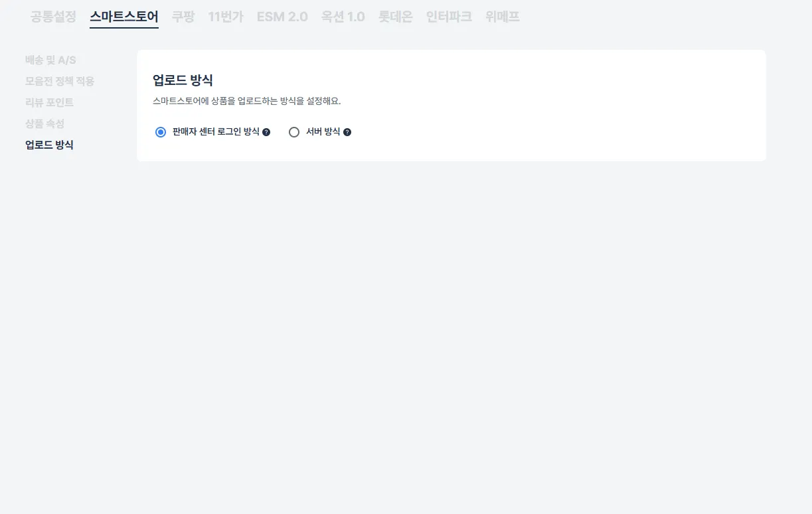
Task: Open the 인터파크 tab
Action: tap(449, 17)
